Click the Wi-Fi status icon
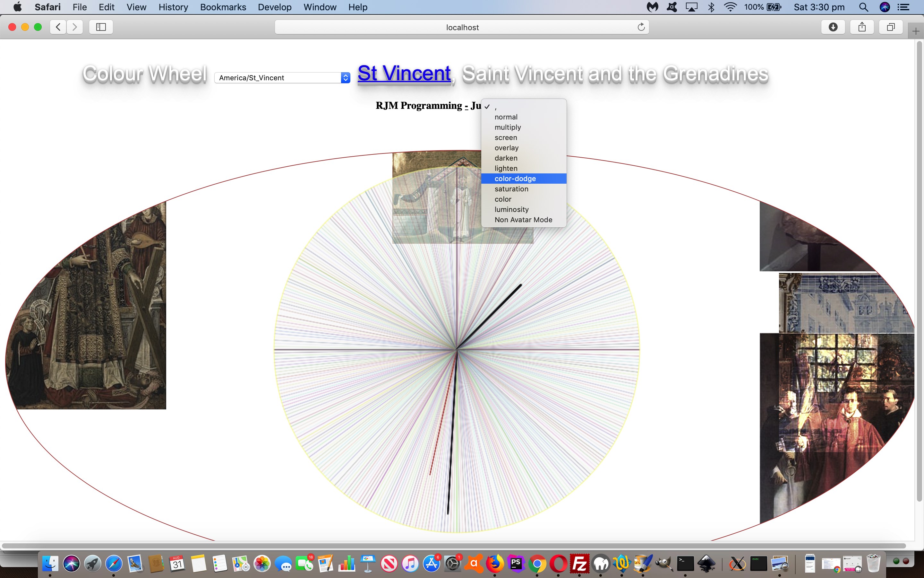 (730, 7)
